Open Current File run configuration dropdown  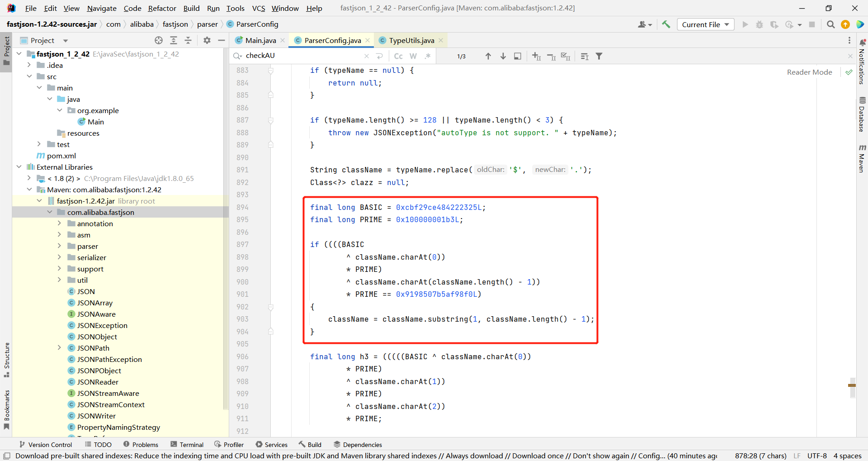click(705, 24)
